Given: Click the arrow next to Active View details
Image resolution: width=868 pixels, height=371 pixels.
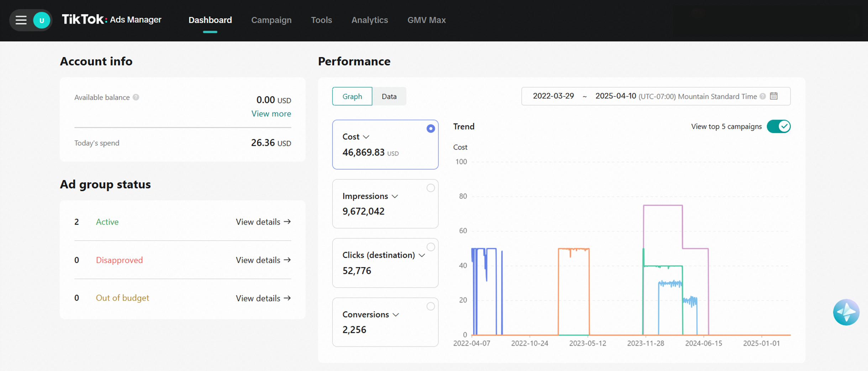Looking at the screenshot, I should point(287,221).
